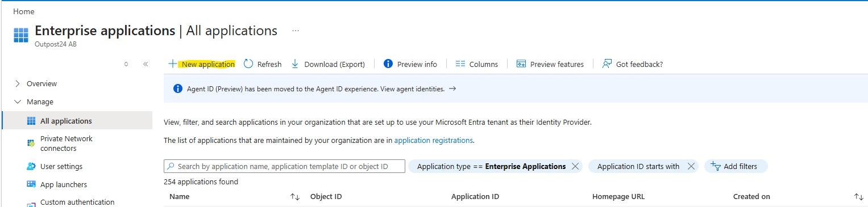The height and width of the screenshot is (207, 868).
Task: Go to Home breadcrumb
Action: click(x=23, y=11)
